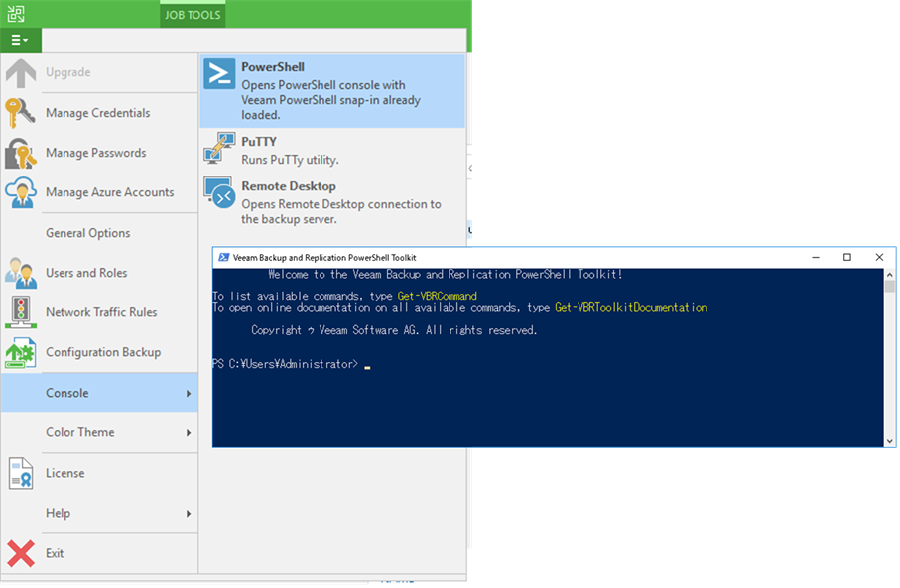This screenshot has height=588, width=900.
Task: Click the red Exit X icon
Action: [x=21, y=553]
